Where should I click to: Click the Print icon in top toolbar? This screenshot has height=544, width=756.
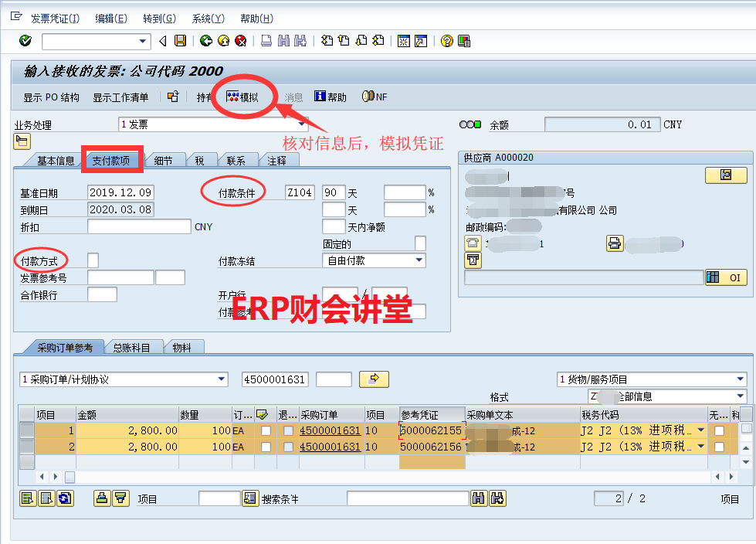[x=266, y=41]
